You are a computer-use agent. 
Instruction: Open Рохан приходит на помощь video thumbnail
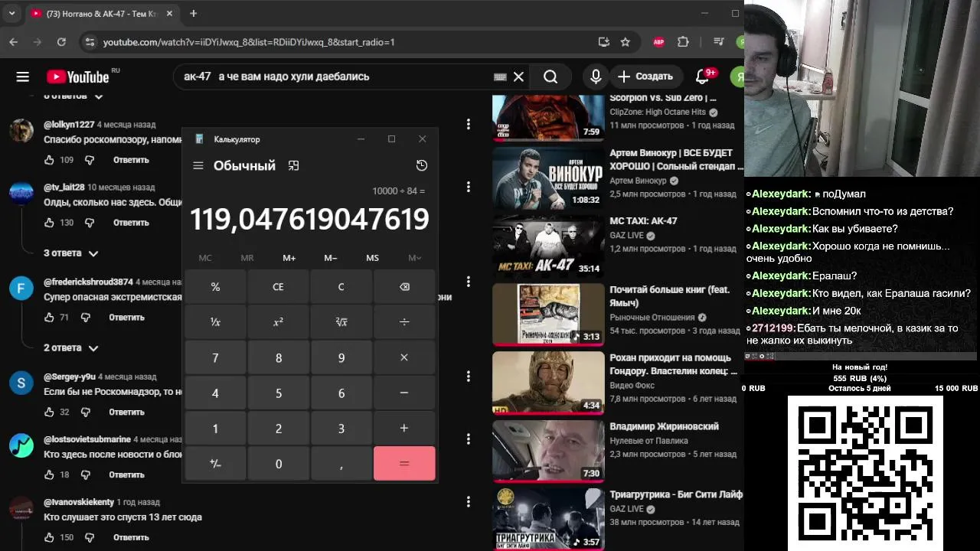click(547, 383)
